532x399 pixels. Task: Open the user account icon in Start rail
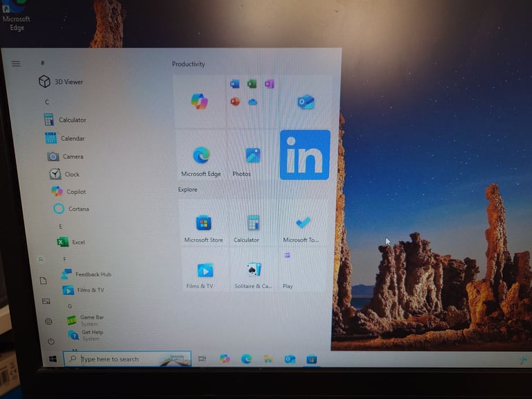(41, 260)
